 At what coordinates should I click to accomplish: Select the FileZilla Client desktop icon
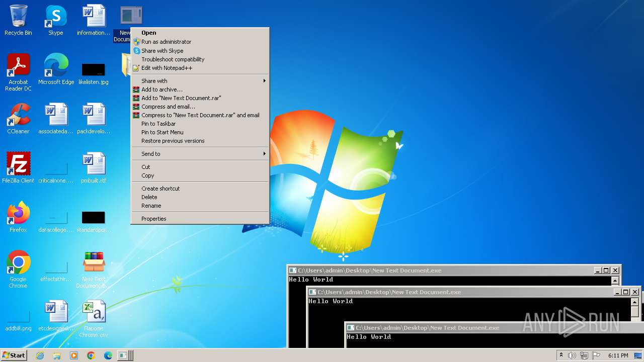tap(18, 168)
